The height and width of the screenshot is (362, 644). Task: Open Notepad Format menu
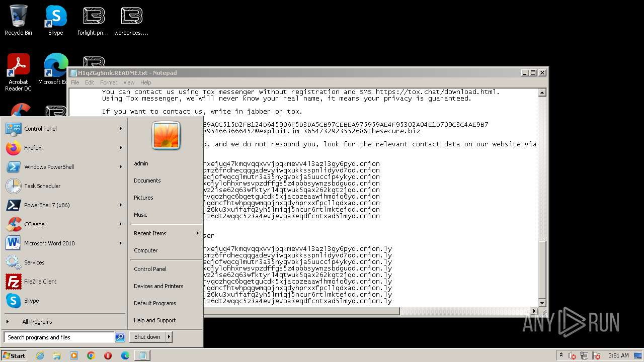pyautogui.click(x=109, y=82)
